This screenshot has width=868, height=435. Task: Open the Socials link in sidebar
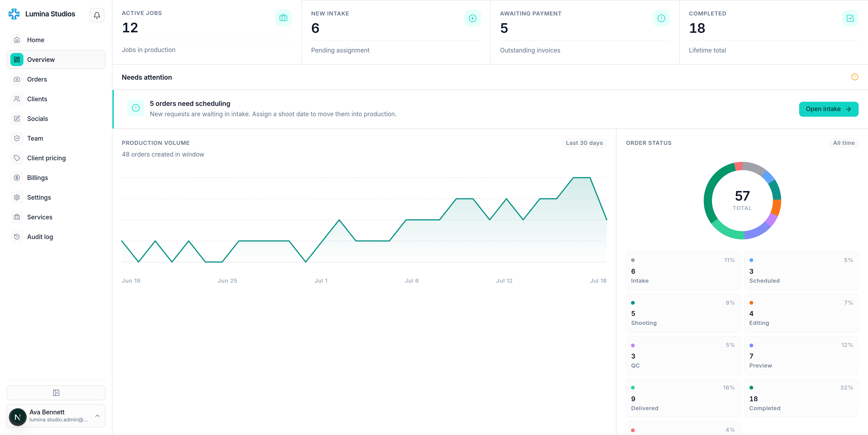point(56,119)
